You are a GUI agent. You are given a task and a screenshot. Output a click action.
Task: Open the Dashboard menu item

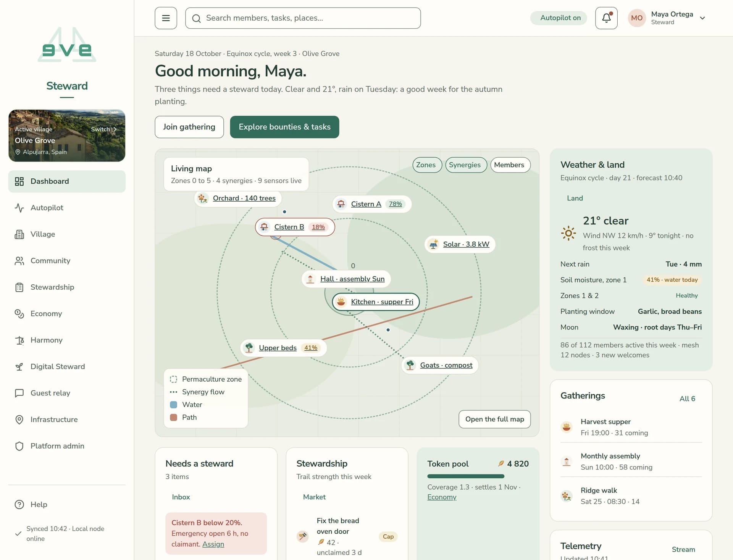(67, 181)
